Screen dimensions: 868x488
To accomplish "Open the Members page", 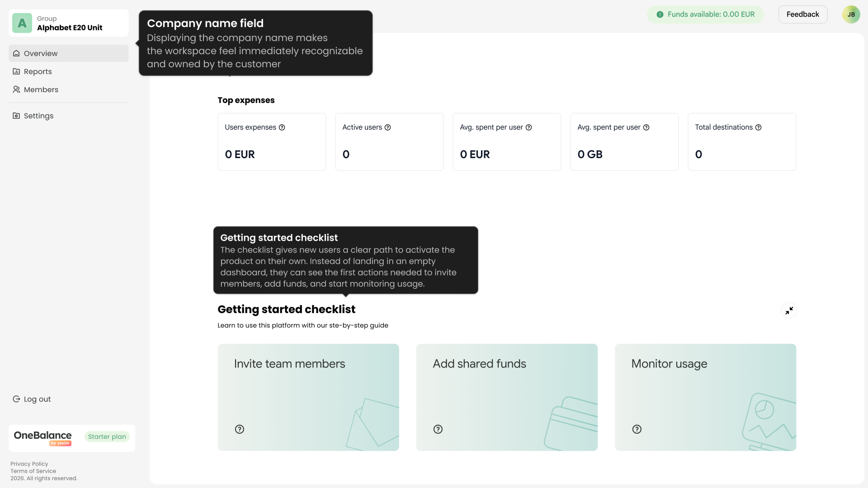I will pos(68,89).
